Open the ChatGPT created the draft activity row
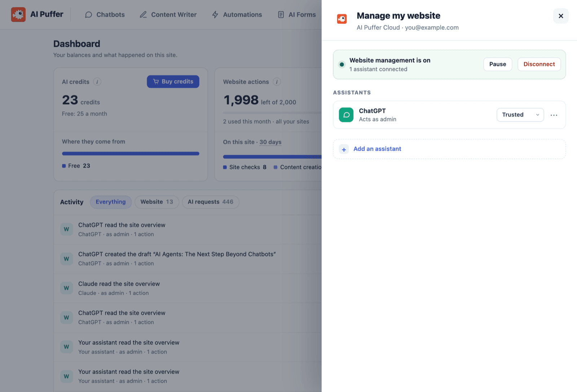The image size is (577, 392). pyautogui.click(x=188, y=259)
